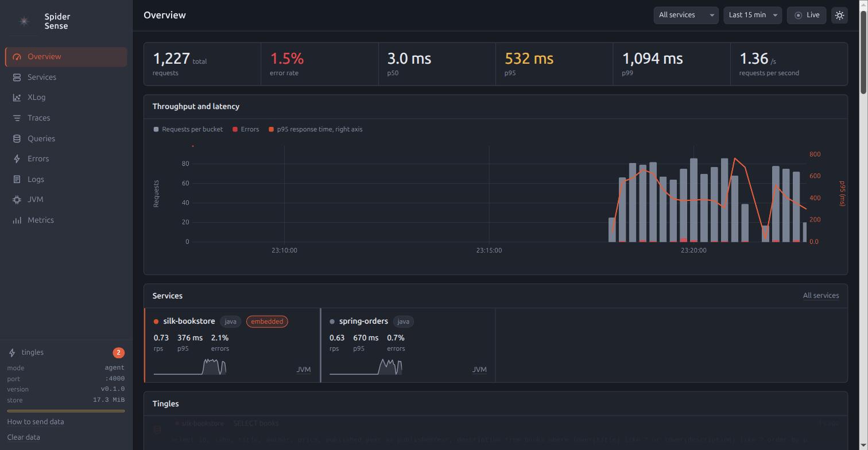Click the embedded tag on silk-bookstore
This screenshot has height=450, width=868.
[x=267, y=321]
